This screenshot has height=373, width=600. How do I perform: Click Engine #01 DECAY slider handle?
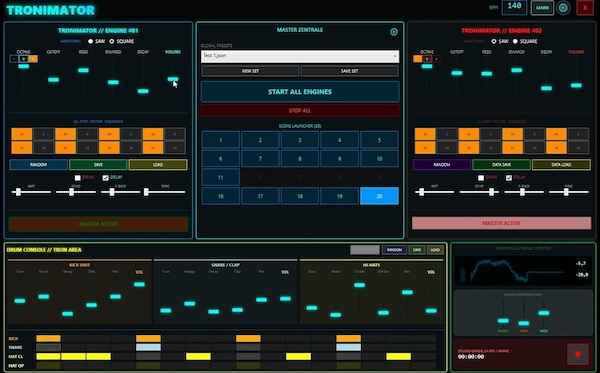(143, 91)
